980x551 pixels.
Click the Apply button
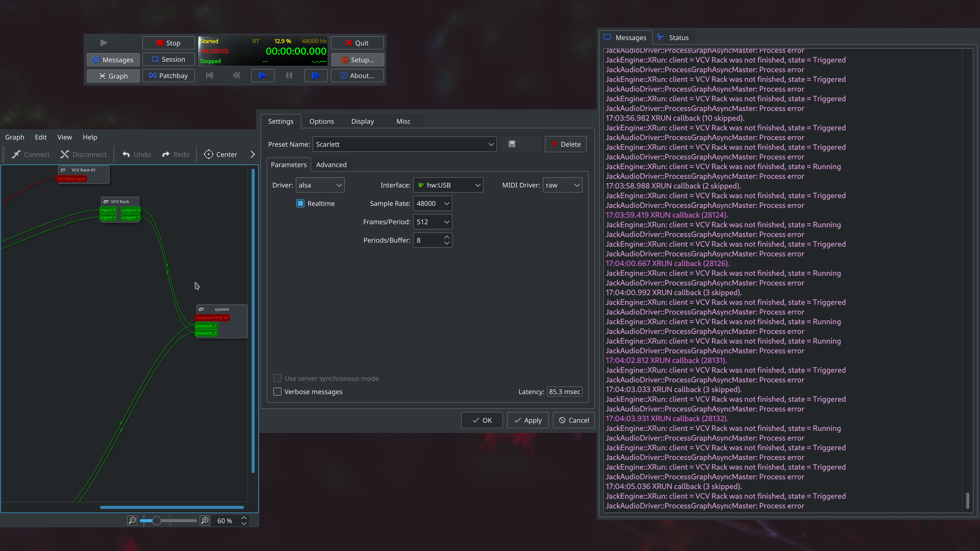(x=528, y=420)
